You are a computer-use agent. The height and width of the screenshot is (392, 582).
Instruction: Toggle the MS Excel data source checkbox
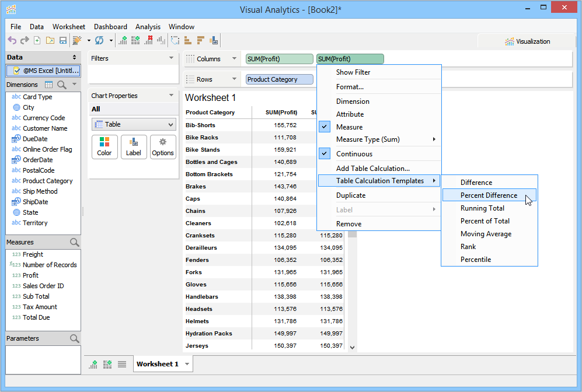[16, 71]
